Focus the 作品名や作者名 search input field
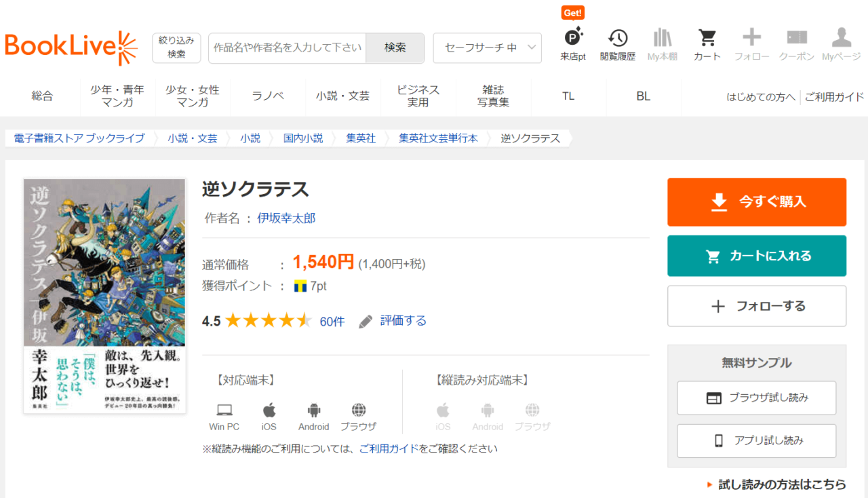This screenshot has height=498, width=868. (288, 47)
